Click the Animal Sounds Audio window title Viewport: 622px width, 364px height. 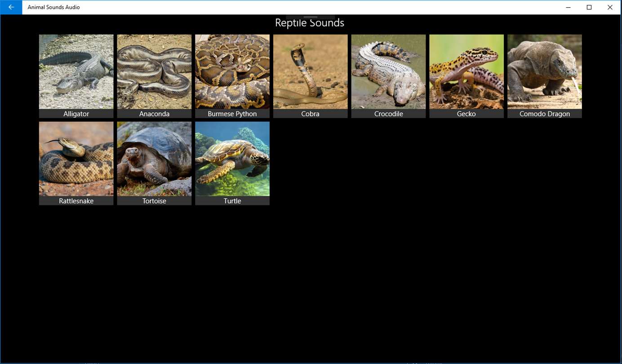[x=54, y=7]
